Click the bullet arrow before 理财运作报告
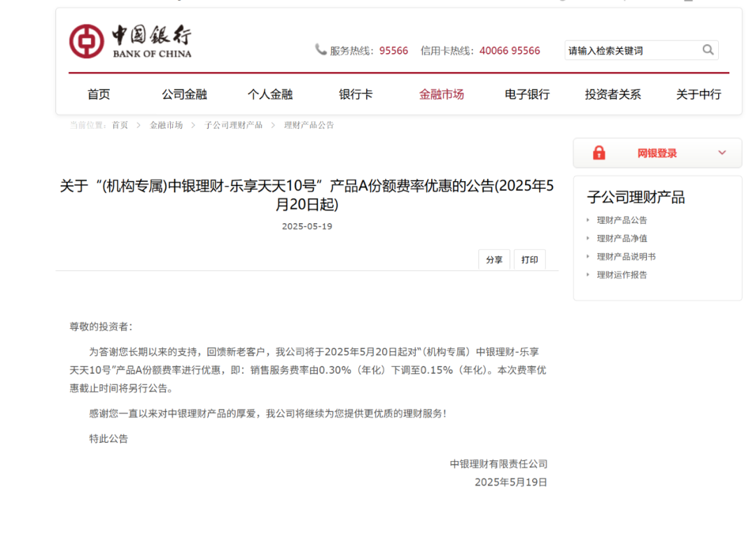 588,274
